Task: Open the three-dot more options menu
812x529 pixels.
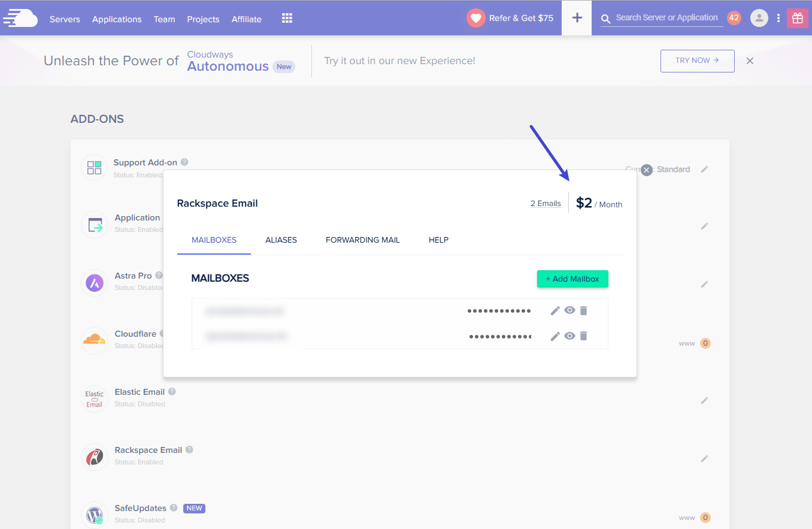Action: click(778, 18)
